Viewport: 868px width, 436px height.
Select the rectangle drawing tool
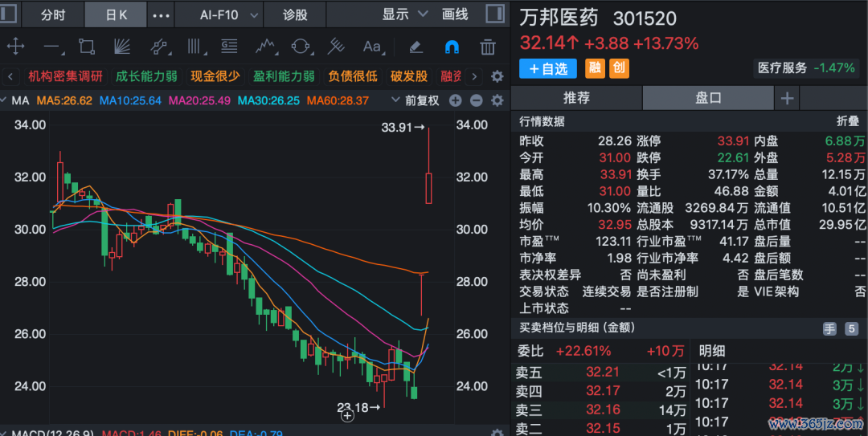pyautogui.click(x=87, y=47)
